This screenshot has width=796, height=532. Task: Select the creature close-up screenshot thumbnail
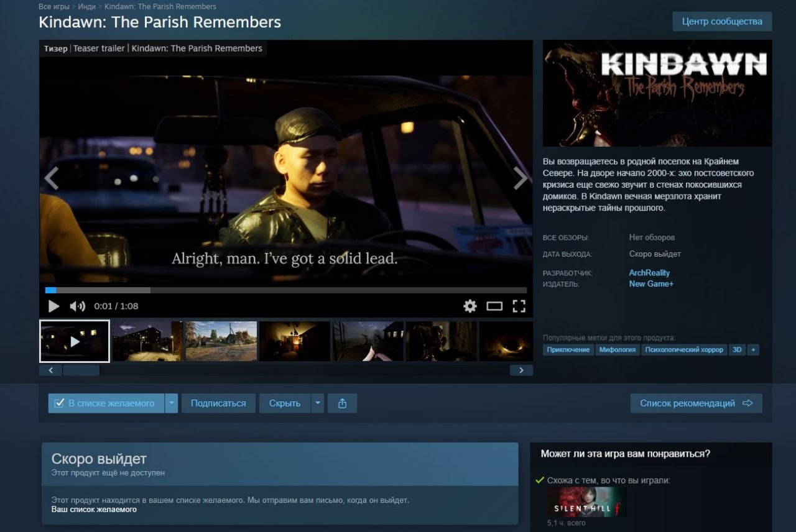click(442, 341)
